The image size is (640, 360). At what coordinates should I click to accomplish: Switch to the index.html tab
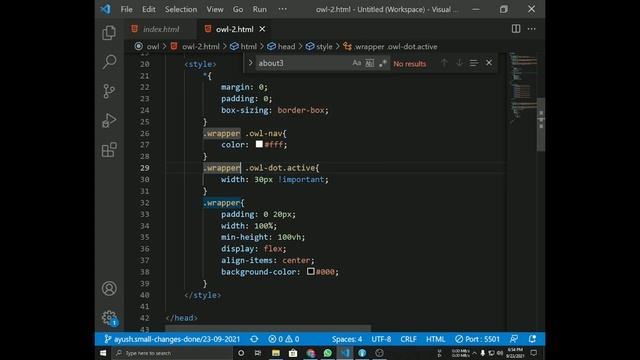pos(161,29)
